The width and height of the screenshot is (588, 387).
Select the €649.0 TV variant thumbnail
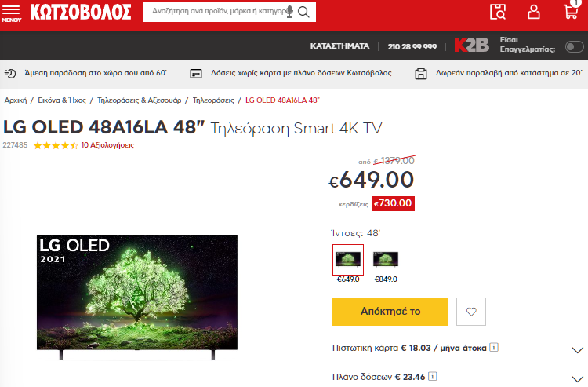(x=348, y=259)
